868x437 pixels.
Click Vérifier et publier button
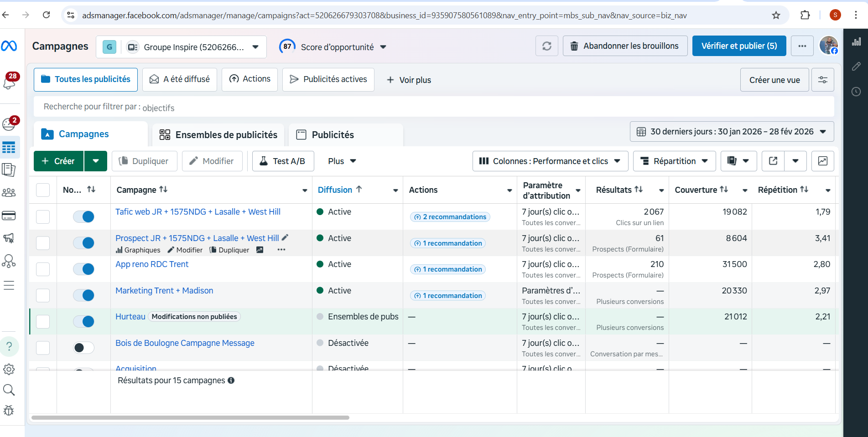pyautogui.click(x=739, y=46)
